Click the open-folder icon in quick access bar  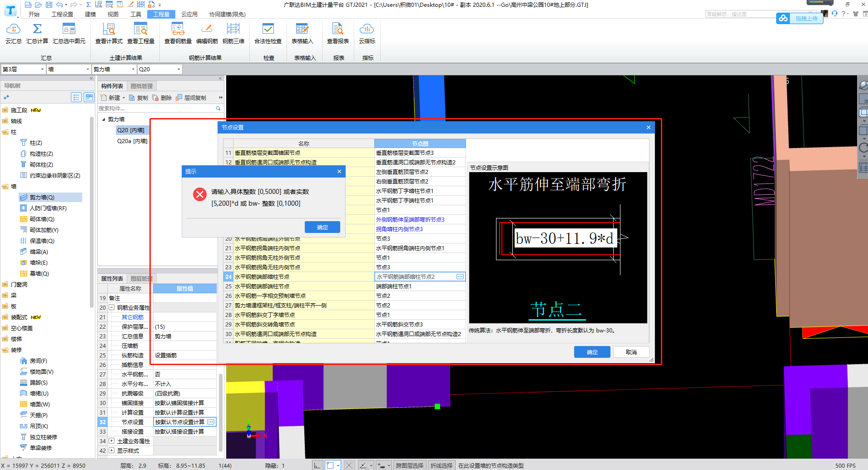[x=38, y=5]
